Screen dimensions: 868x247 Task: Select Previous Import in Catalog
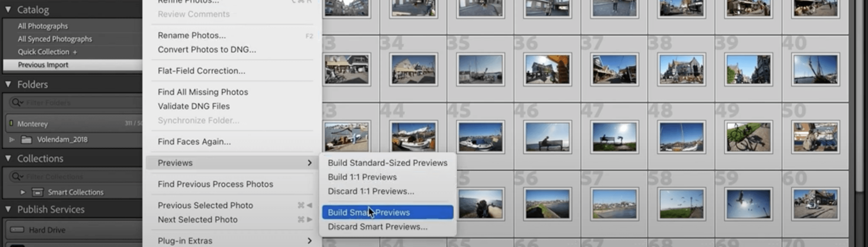click(x=72, y=65)
